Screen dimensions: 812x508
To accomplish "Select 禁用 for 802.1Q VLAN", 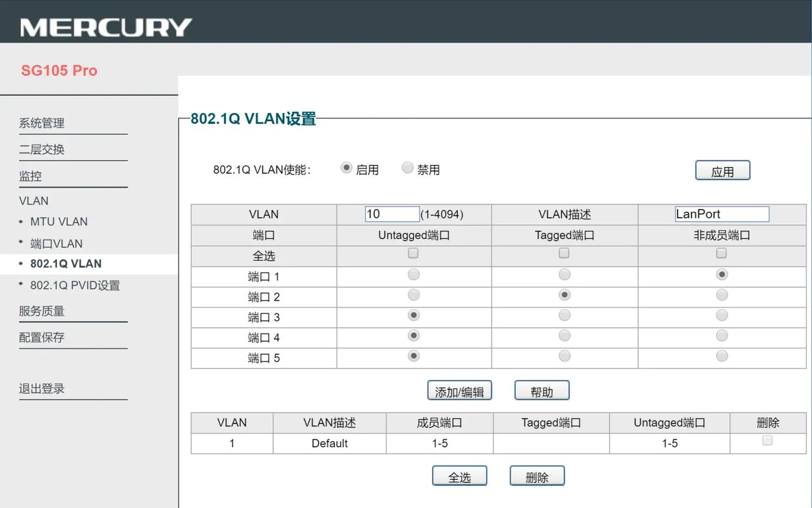I will pyautogui.click(x=408, y=168).
